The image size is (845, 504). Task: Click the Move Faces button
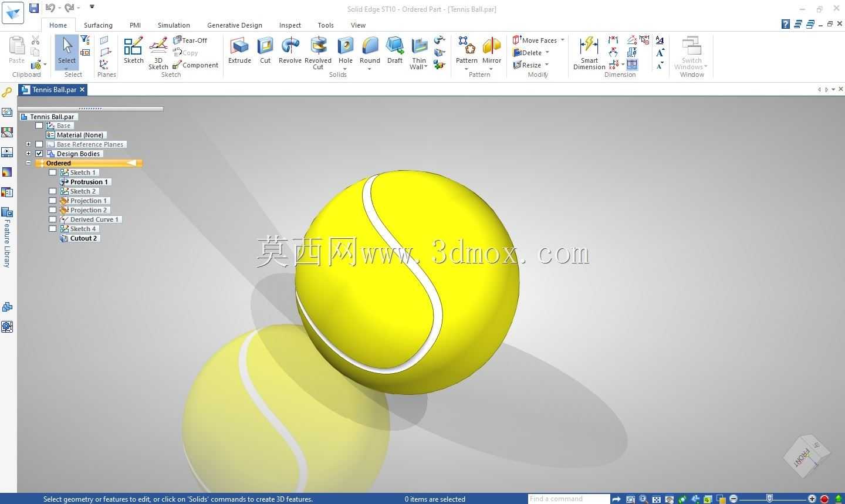535,40
